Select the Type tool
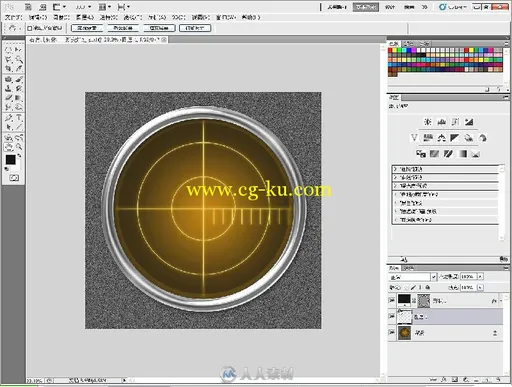This screenshot has height=387, width=512. pyautogui.click(x=19, y=118)
